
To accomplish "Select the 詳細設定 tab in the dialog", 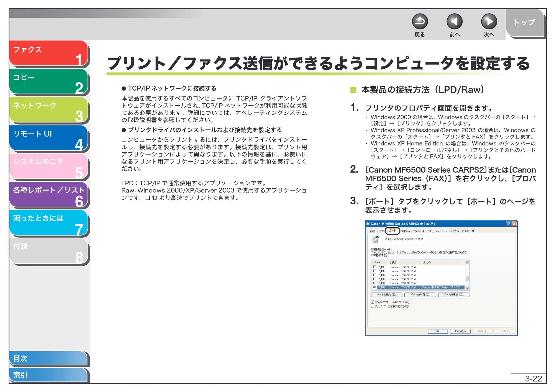I will (406, 231).
